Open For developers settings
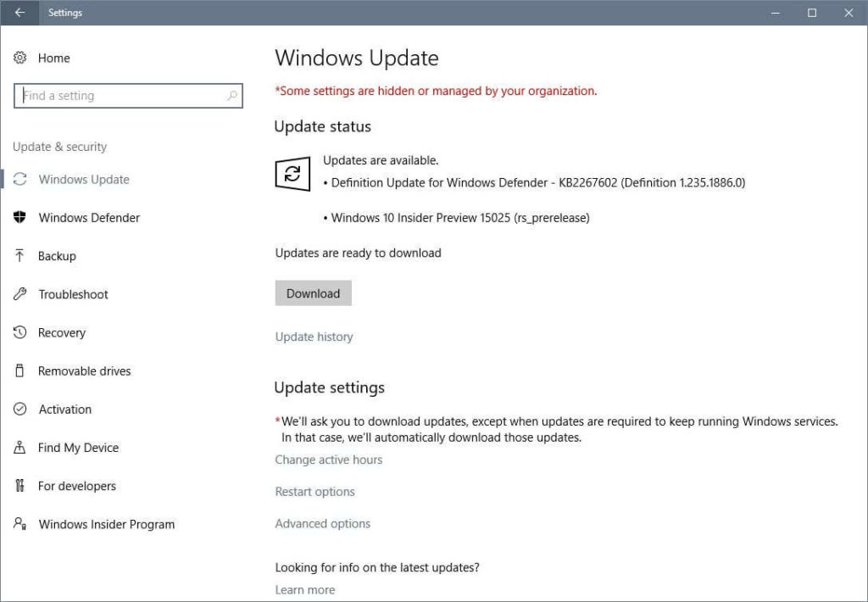The image size is (868, 602). tap(77, 486)
